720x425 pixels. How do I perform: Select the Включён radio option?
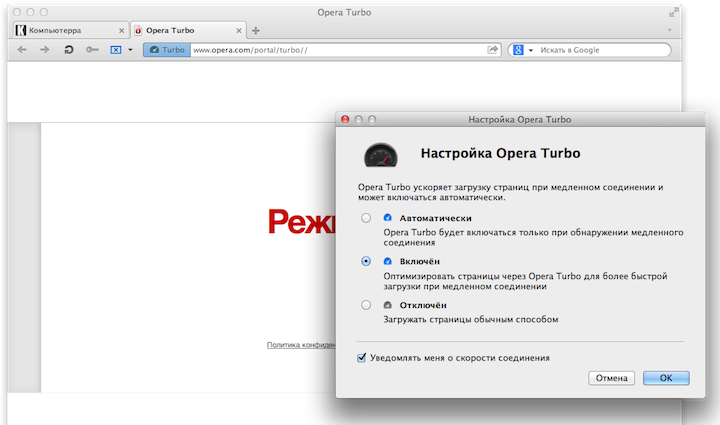(x=366, y=261)
